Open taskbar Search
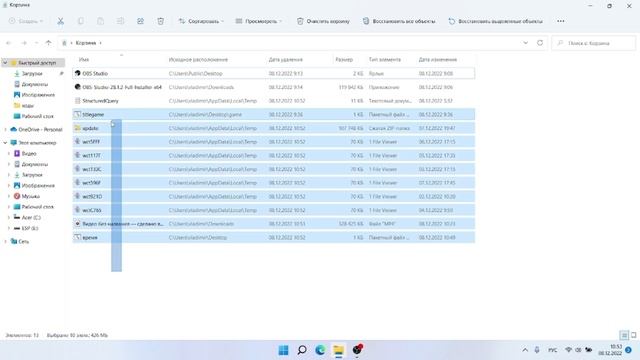 point(302,350)
